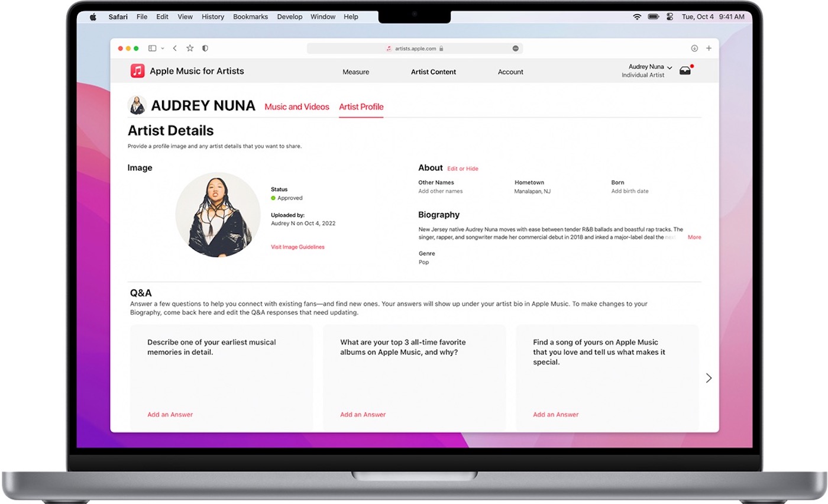Open Visit Image Guidelines link

[297, 247]
